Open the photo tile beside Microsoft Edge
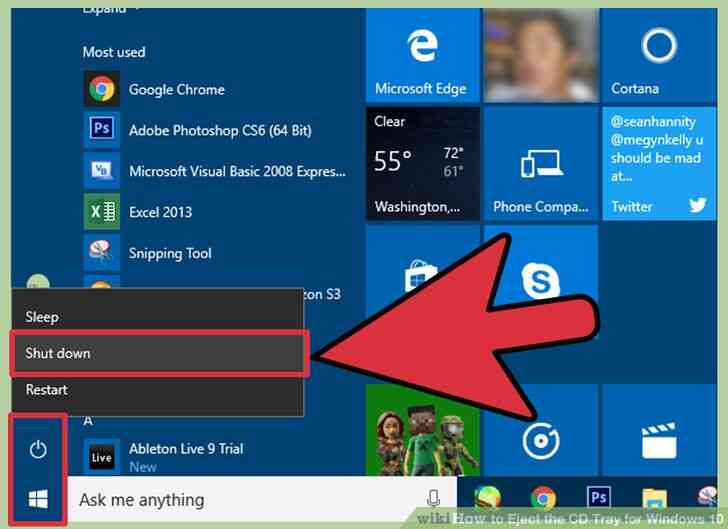Image resolution: width=728 pixels, height=529 pixels. (541, 55)
